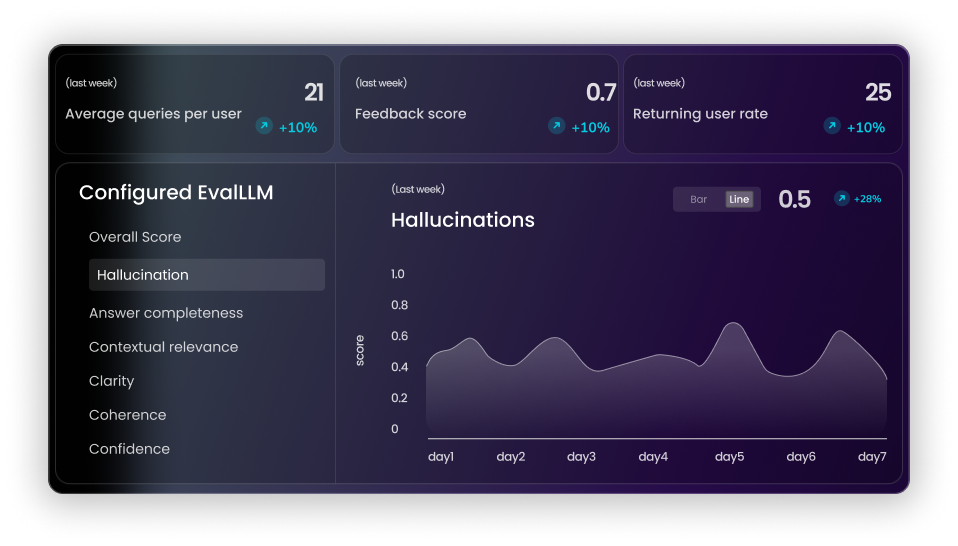
Task: Click trend arrow icon beside +28%
Action: click(x=842, y=199)
